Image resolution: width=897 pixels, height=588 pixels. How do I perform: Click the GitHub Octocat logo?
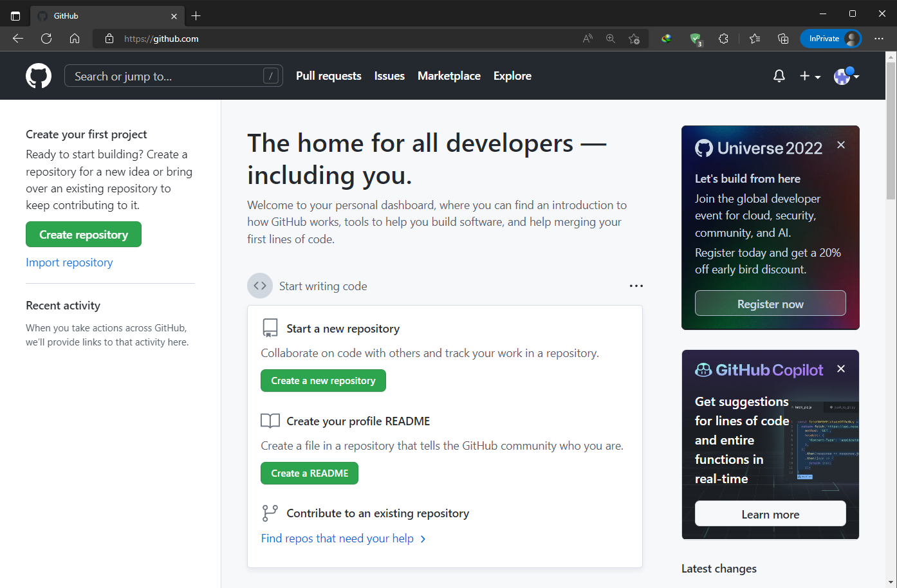pos(39,76)
